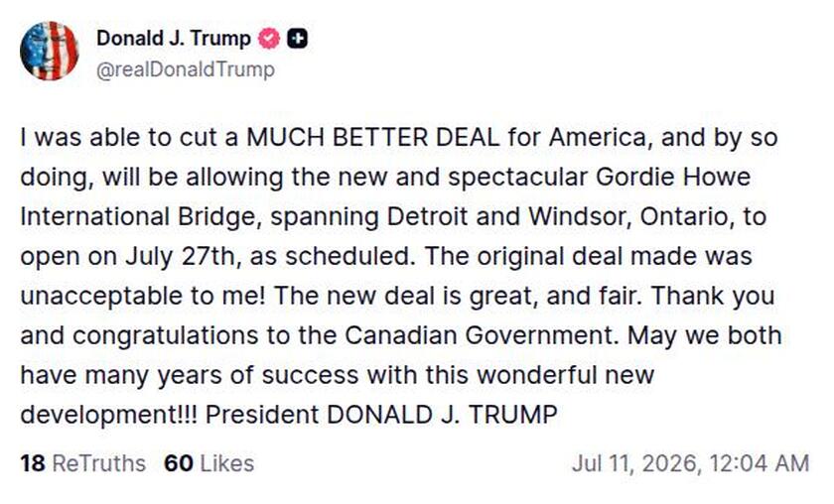
Task: Click the July 27th date text
Action: coord(181,257)
